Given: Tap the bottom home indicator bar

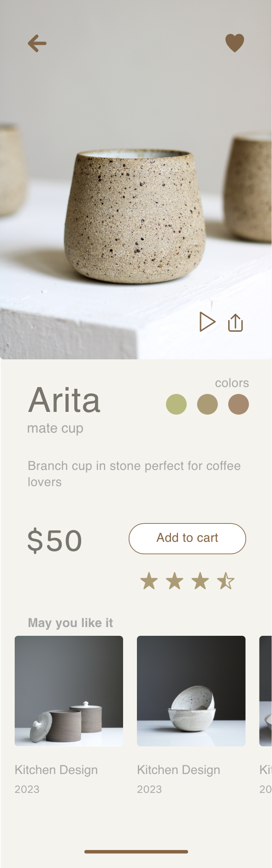Looking at the screenshot, I should point(136,852).
